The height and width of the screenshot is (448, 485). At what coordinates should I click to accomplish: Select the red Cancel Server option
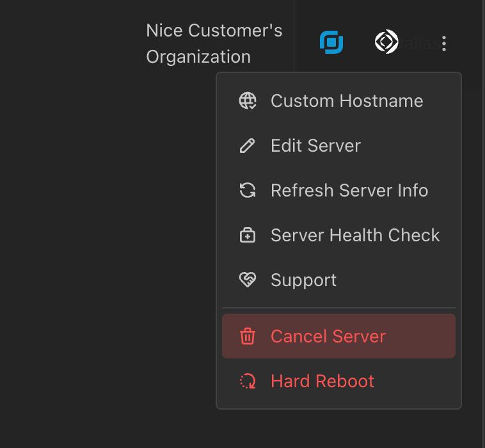click(x=328, y=337)
